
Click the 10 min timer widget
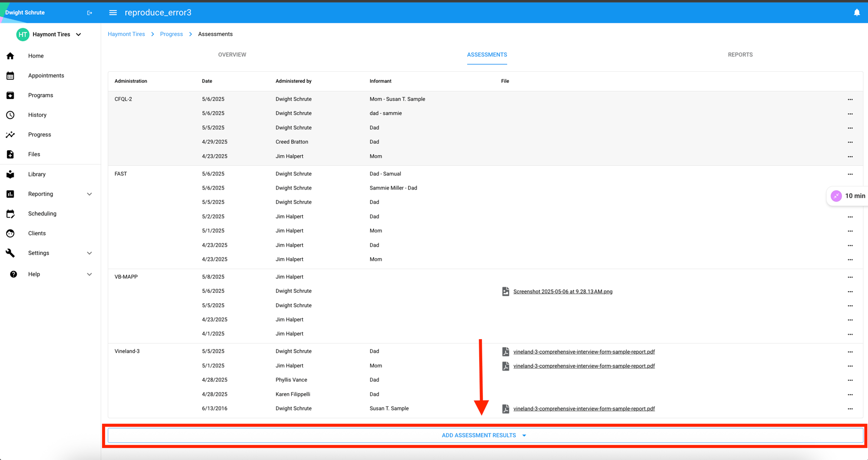point(848,196)
